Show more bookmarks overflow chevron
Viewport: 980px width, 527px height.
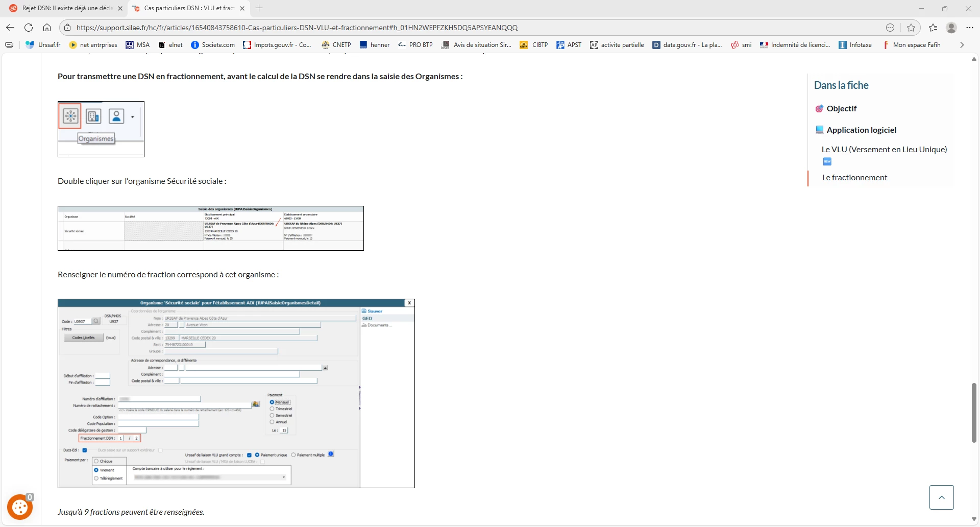click(x=962, y=45)
